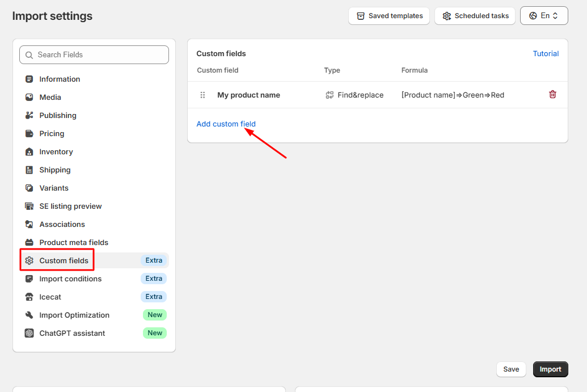Viewport: 587px width, 392px height.
Task: Click the search magnifier icon
Action: click(29, 55)
